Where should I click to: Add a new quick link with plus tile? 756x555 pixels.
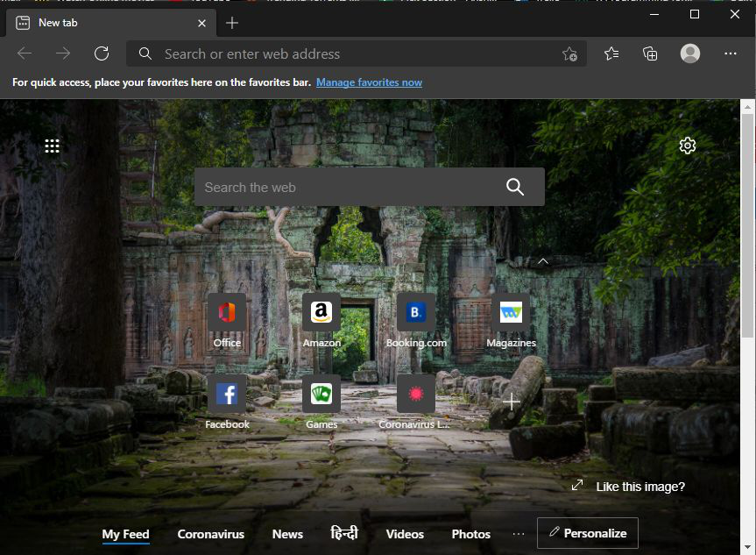[511, 402]
